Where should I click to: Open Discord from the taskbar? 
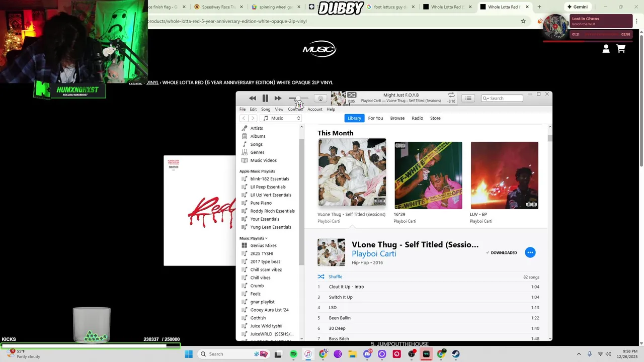[367, 354]
